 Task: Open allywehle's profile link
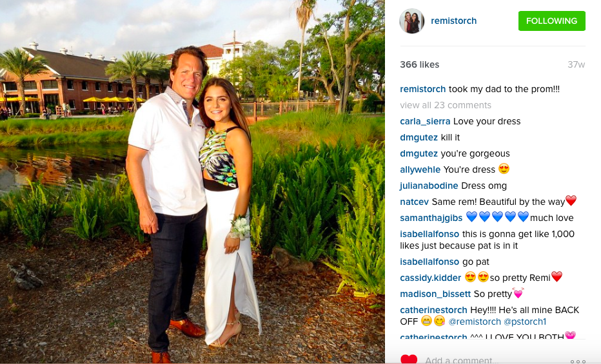coord(420,169)
